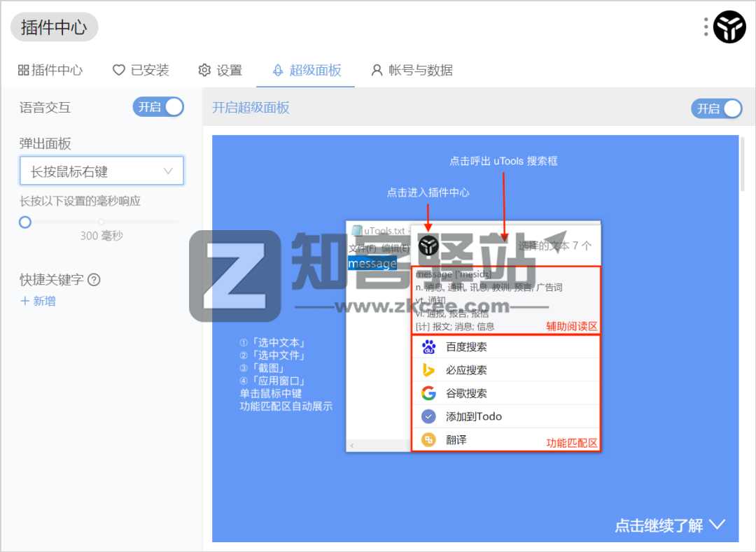
Task: Open the 设置 settings tab
Action: tap(221, 70)
